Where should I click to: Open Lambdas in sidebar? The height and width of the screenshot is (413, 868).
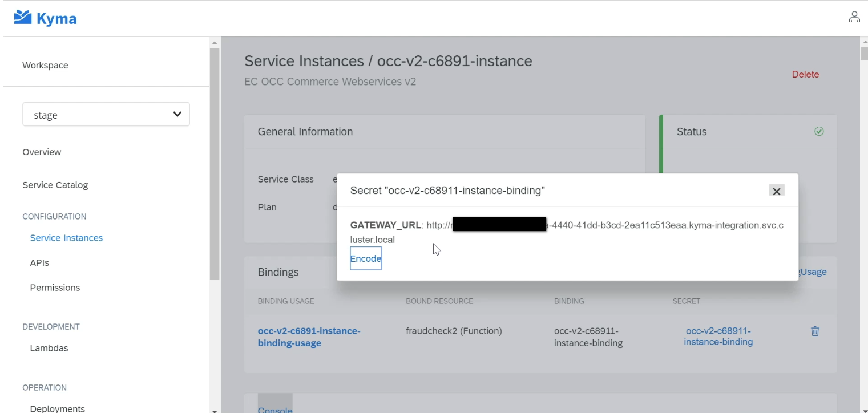[x=49, y=348]
